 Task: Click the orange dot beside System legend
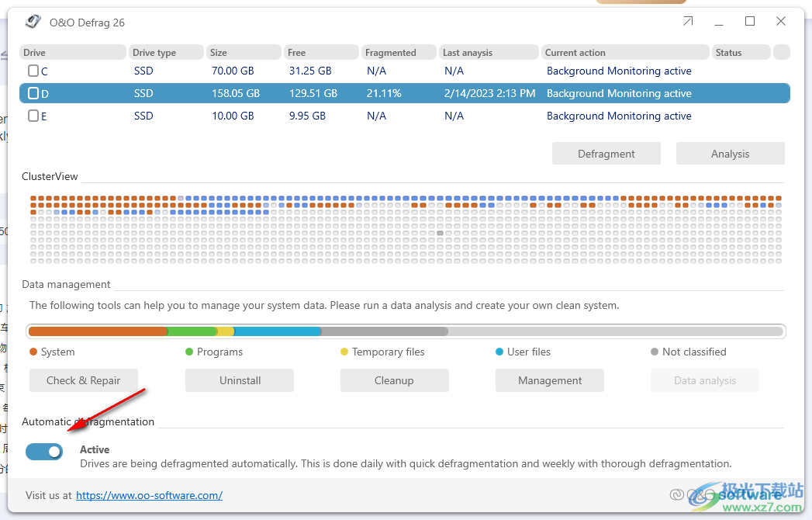(33, 352)
